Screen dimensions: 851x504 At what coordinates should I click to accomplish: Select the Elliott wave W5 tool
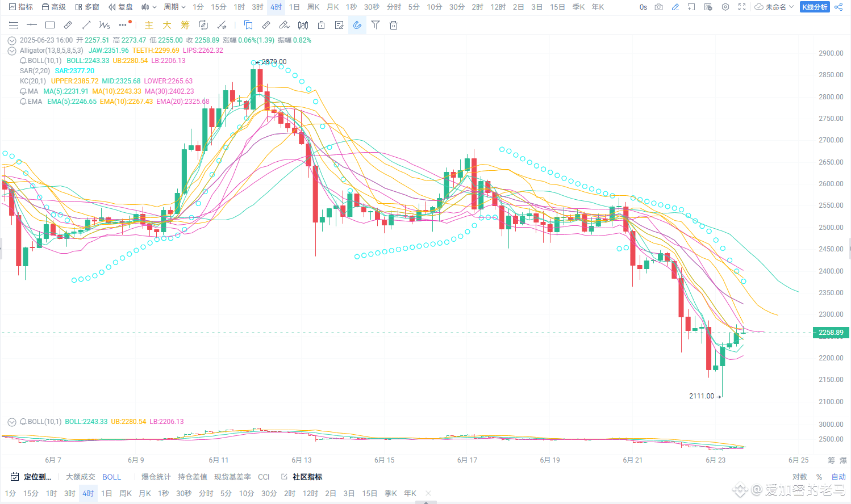coord(105,25)
